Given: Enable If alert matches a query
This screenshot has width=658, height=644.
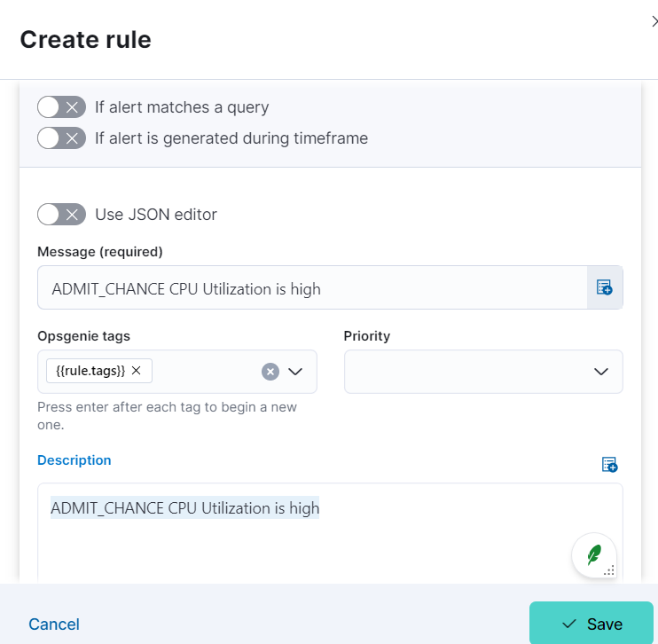Looking at the screenshot, I should coord(61,107).
